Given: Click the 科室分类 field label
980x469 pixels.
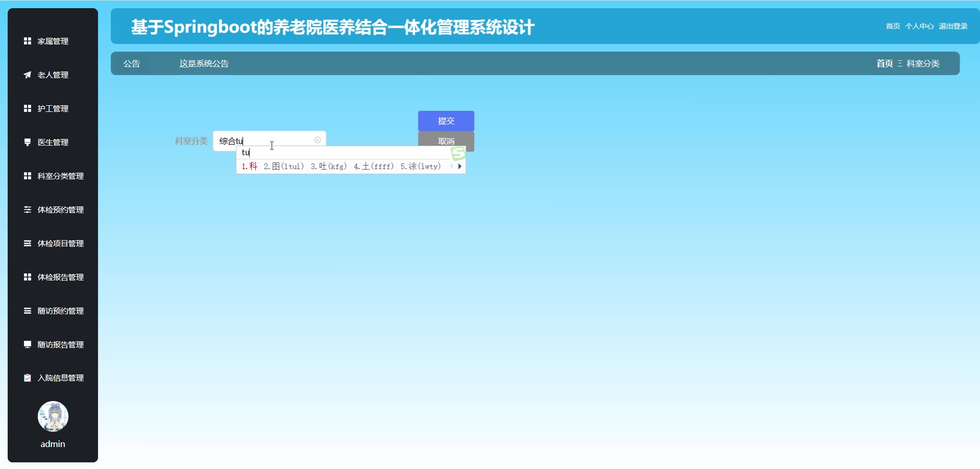Looking at the screenshot, I should tap(191, 141).
